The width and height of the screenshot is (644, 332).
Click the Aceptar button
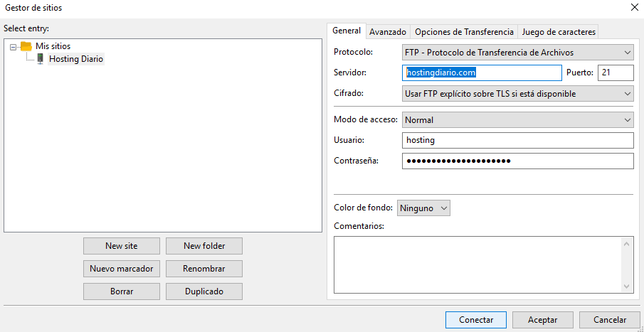[x=542, y=320]
